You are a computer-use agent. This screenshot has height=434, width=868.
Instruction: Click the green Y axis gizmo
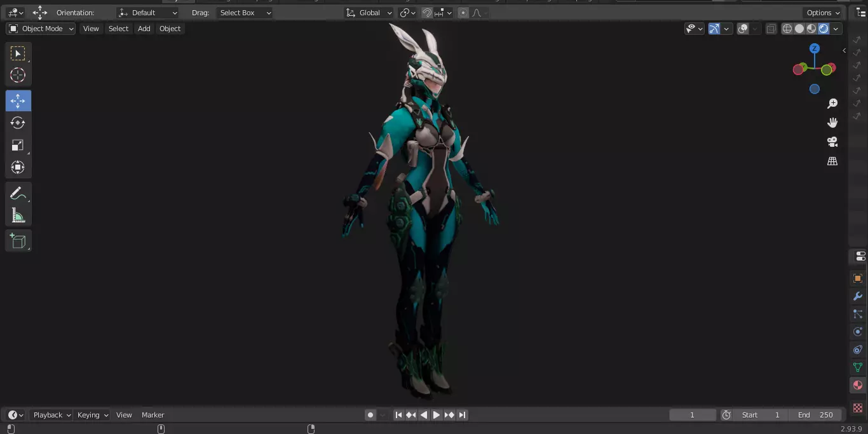point(826,71)
